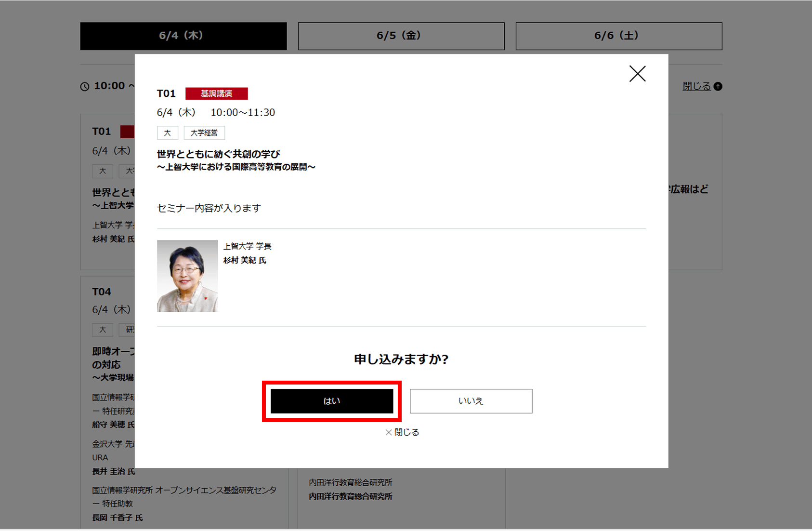
Task: Click the speaker name 長岡 千香子 氏
Action: tap(118, 518)
